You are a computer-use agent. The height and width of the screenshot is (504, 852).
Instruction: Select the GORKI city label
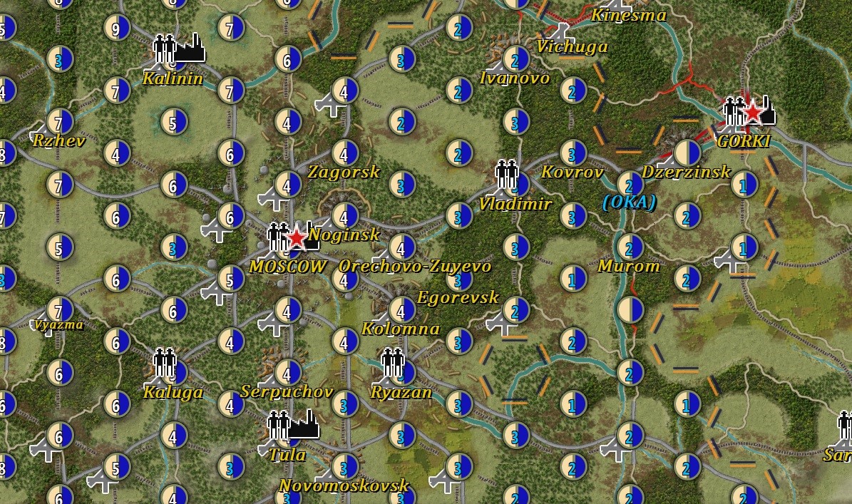pos(744,141)
